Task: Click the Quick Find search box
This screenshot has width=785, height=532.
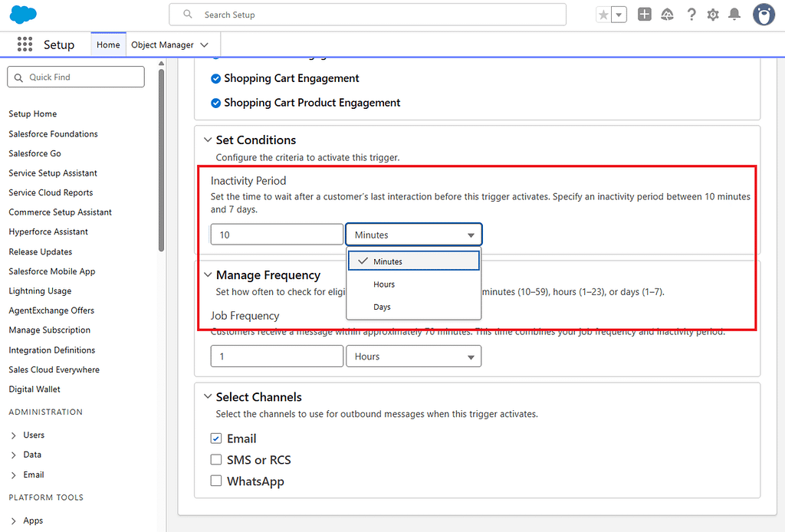Action: coord(76,77)
